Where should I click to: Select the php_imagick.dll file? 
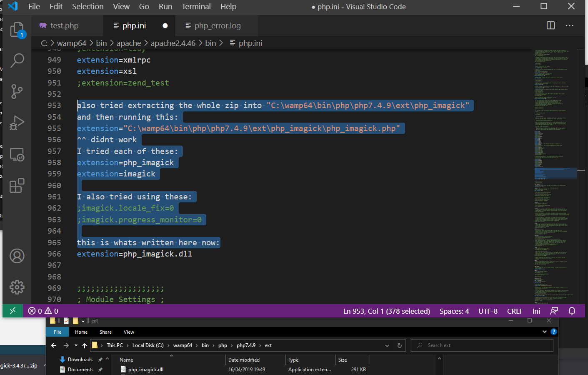point(145,370)
